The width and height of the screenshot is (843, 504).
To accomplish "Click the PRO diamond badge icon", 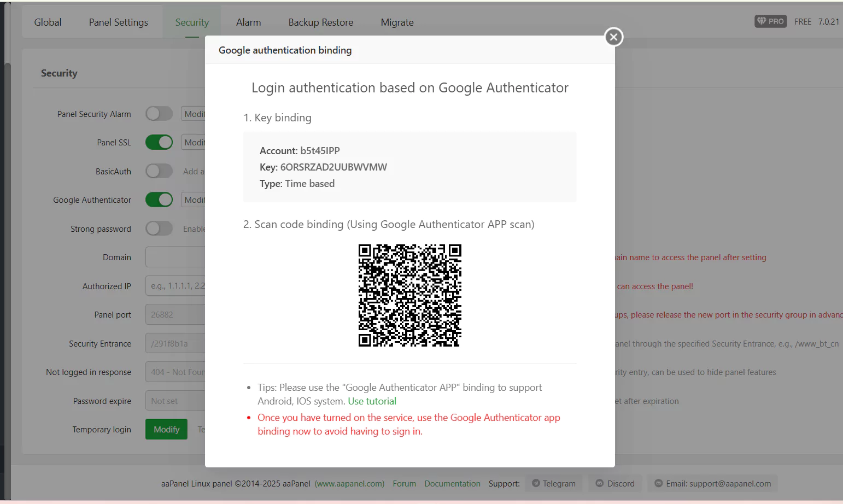I will click(x=762, y=21).
